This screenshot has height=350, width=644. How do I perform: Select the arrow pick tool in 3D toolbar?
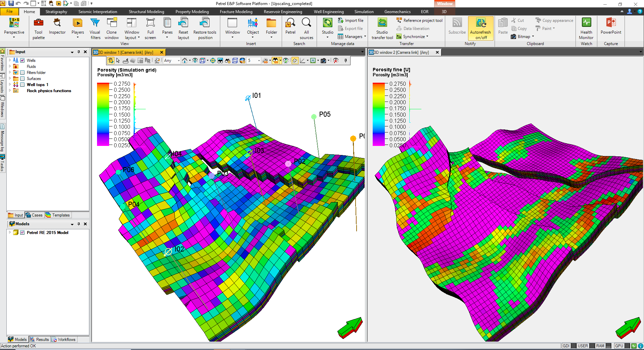pyautogui.click(x=118, y=61)
